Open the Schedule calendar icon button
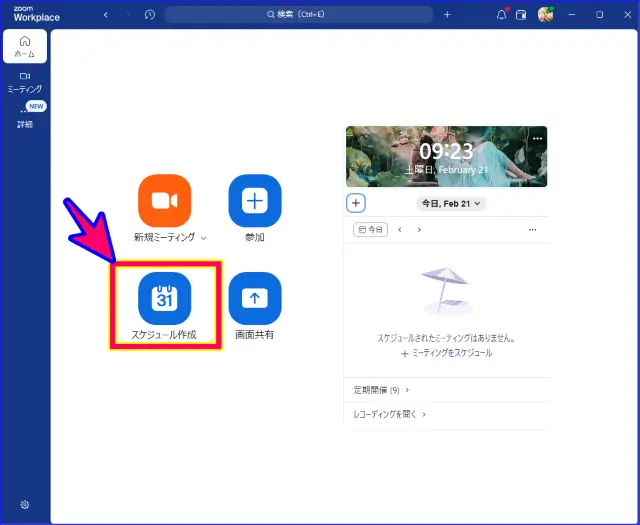The width and height of the screenshot is (640, 525). [164, 297]
